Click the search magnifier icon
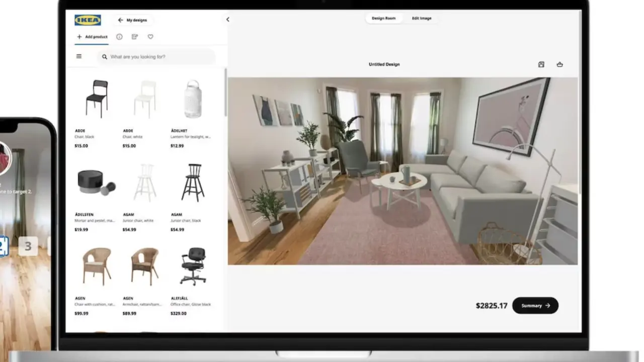The height and width of the screenshot is (362, 644). click(x=105, y=57)
